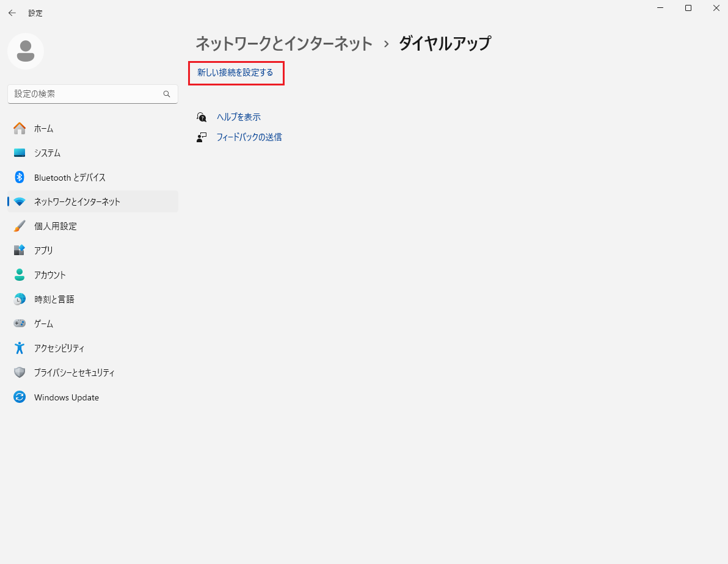Screen dimensions: 728x564
Task: Click the フィードバックの送信 feedback icon
Action: coord(202,137)
